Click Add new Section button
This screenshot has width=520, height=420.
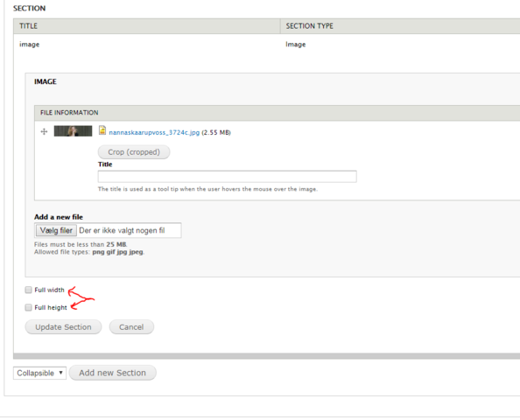pos(112,373)
